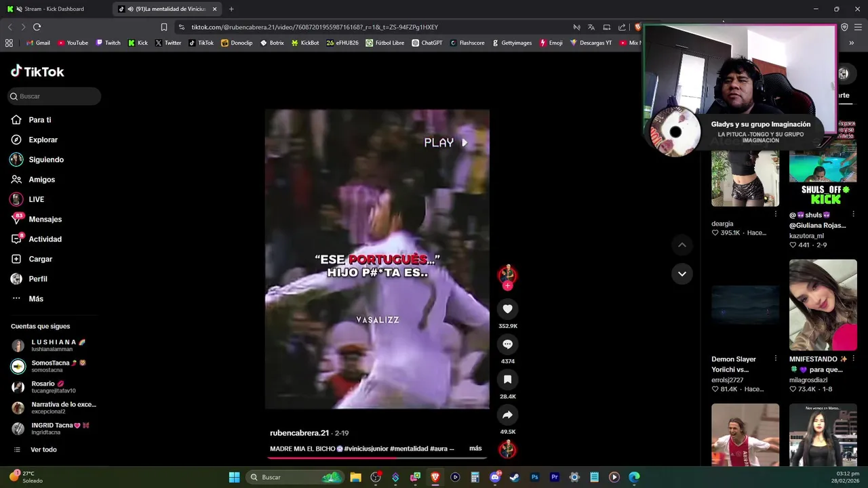
Task: Save the video with the bookmark icon
Action: 507,380
